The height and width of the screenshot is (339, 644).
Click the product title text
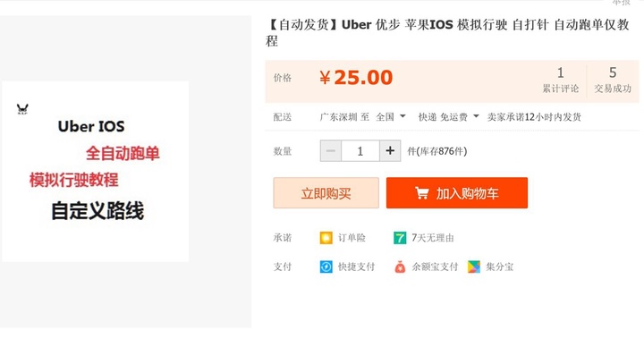[447, 33]
